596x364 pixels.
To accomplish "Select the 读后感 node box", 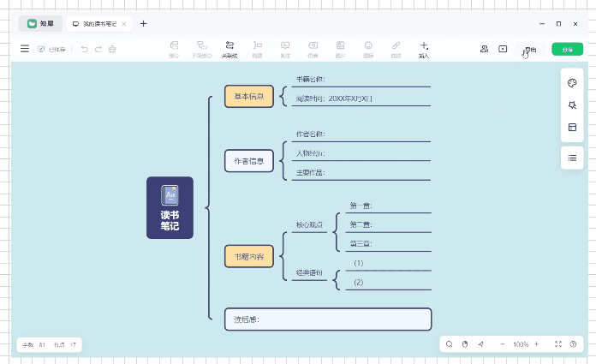I will 328,319.
